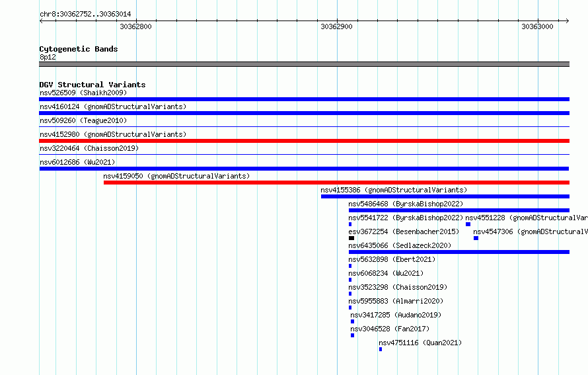This screenshot has width=588, height=375.
Task: Select the blue bar under nsv6012686
Action: pyautogui.click(x=304, y=169)
